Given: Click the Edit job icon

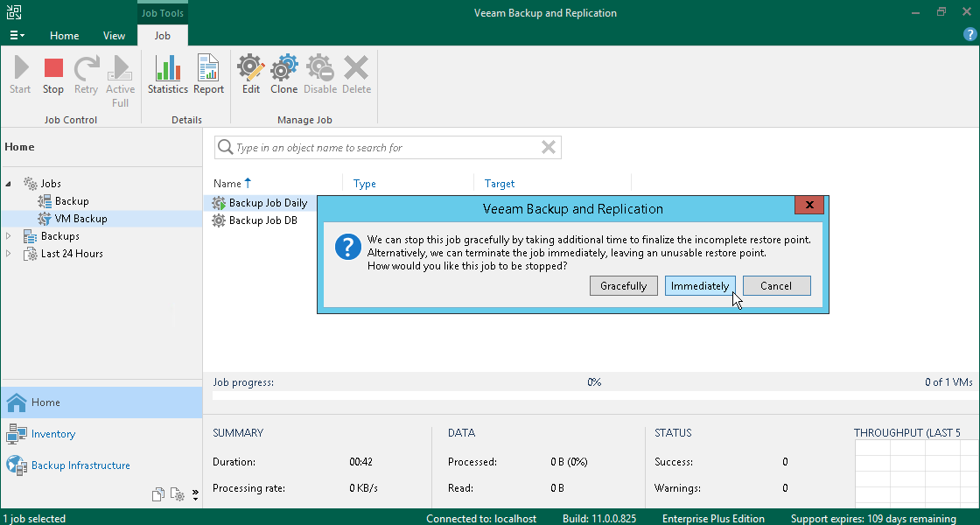Looking at the screenshot, I should 250,68.
